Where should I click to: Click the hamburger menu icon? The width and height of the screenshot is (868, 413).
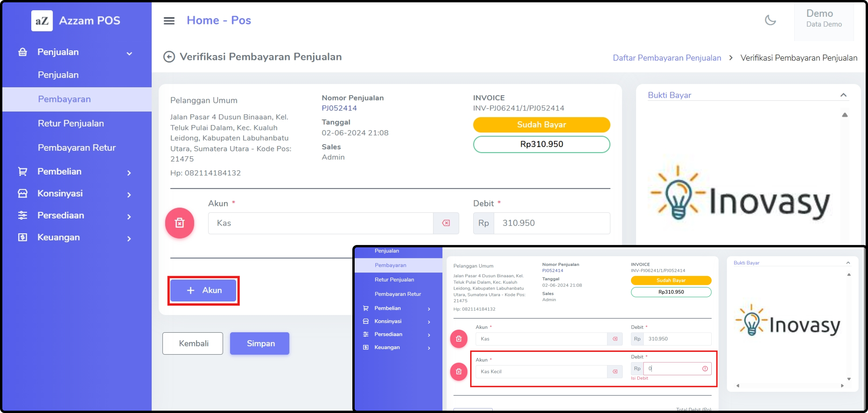(x=169, y=21)
